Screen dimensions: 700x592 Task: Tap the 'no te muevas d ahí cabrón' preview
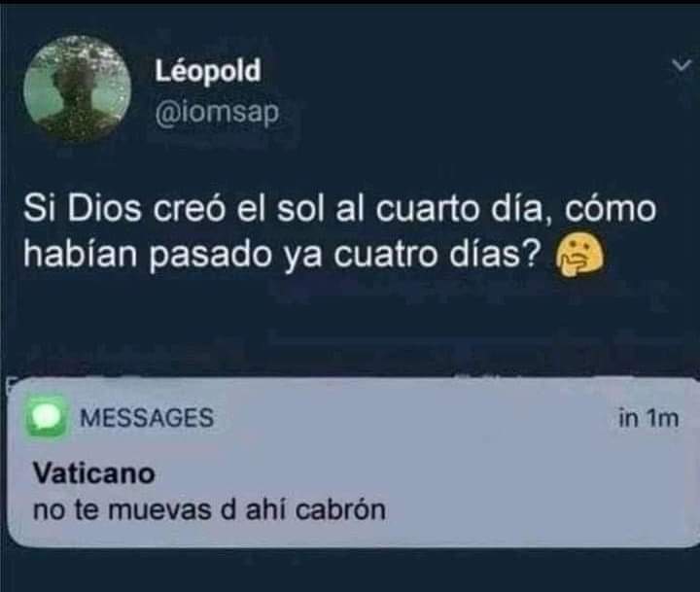point(209,509)
